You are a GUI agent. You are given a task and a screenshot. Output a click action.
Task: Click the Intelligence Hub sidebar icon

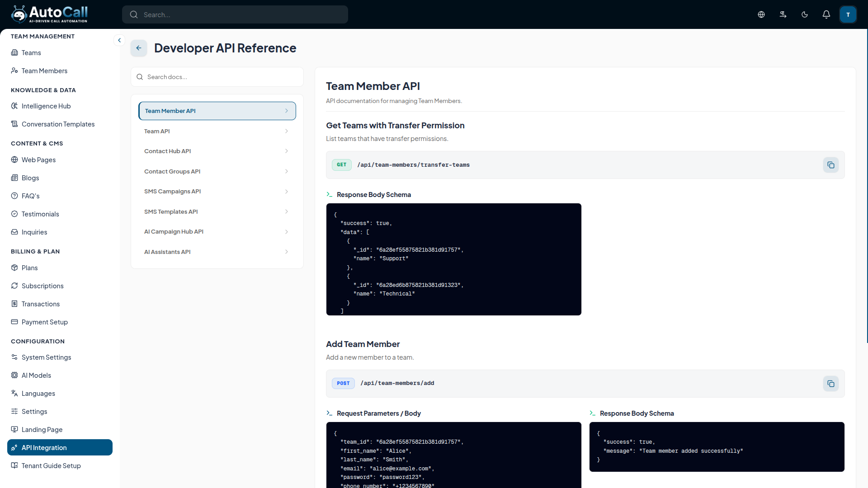(14, 106)
